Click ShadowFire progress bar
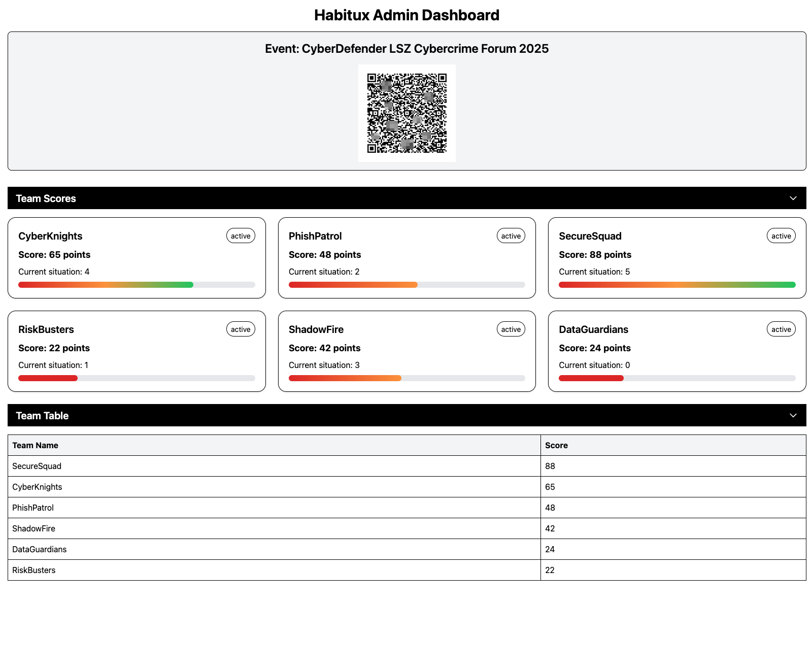 point(407,378)
